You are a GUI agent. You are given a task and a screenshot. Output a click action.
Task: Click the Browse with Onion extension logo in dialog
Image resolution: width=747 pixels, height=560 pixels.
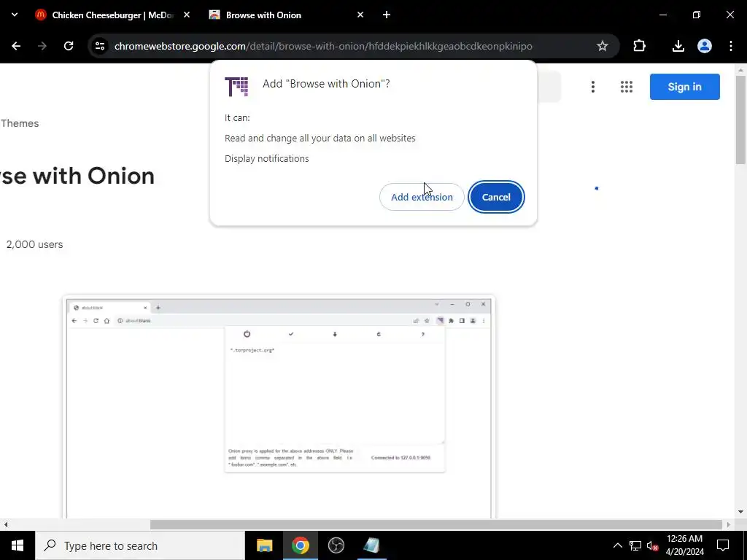click(236, 87)
